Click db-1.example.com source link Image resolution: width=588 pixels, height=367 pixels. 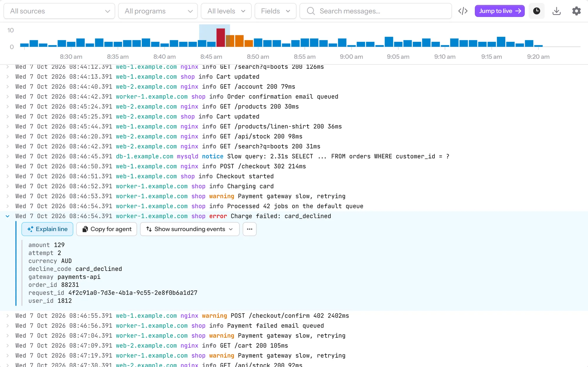[x=144, y=156]
